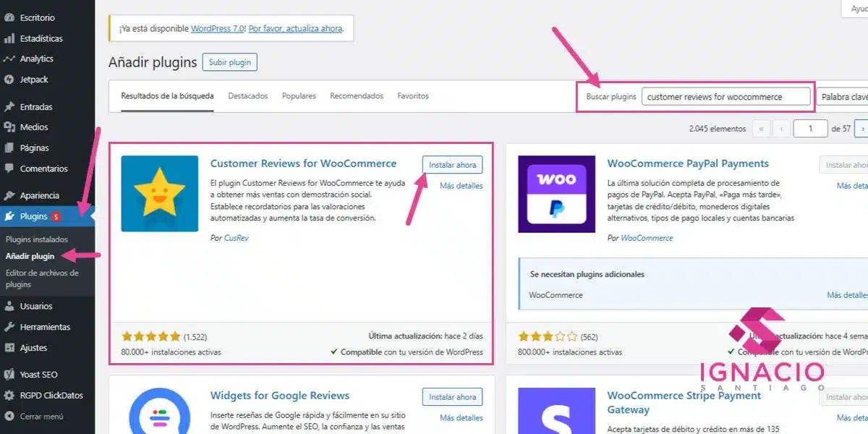The width and height of the screenshot is (868, 434).
Task: Open the Medios media icon
Action: (9, 127)
